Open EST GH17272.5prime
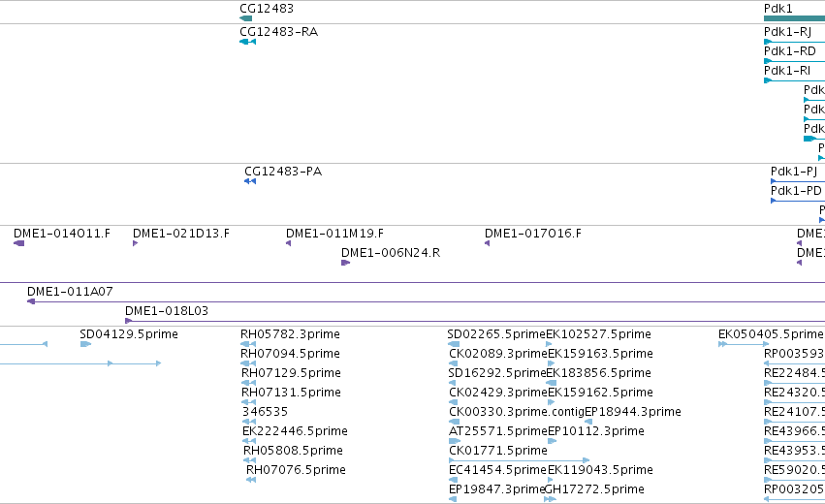 [594, 489]
